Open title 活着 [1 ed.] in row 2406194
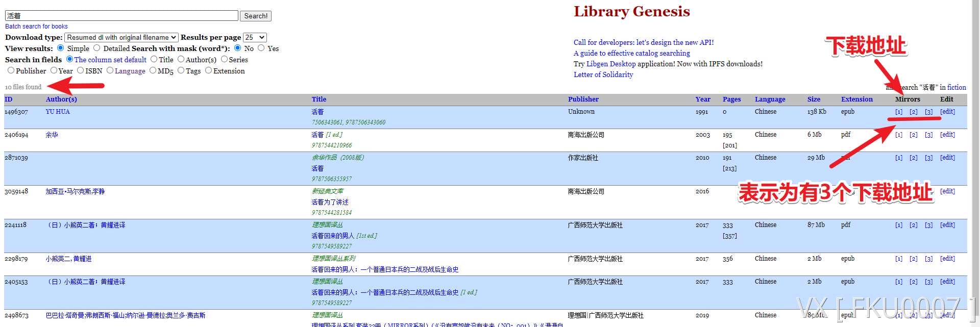 click(327, 135)
